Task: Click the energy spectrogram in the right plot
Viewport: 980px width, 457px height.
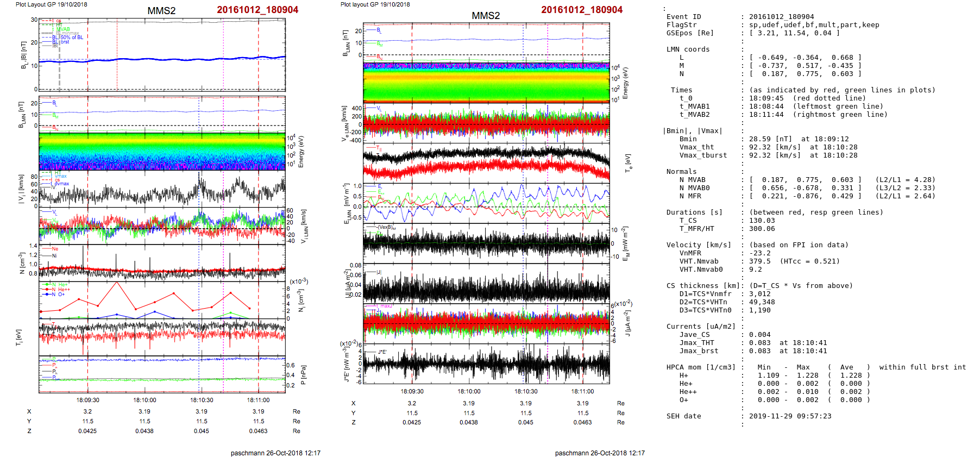Action: (486, 82)
